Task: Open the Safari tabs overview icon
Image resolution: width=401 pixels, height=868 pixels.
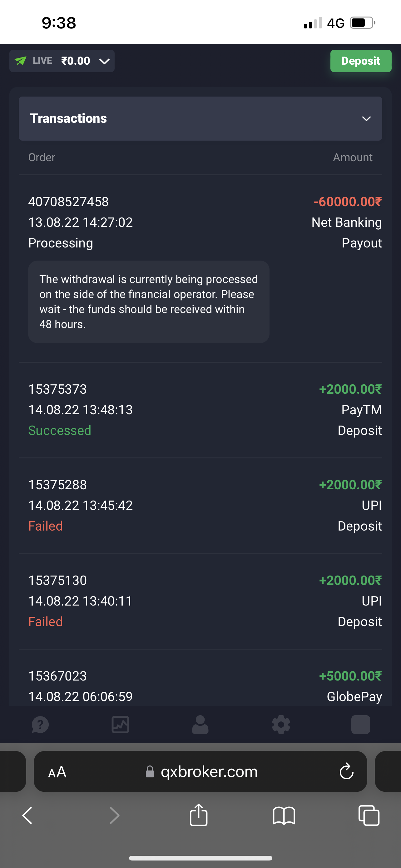Action: [369, 816]
